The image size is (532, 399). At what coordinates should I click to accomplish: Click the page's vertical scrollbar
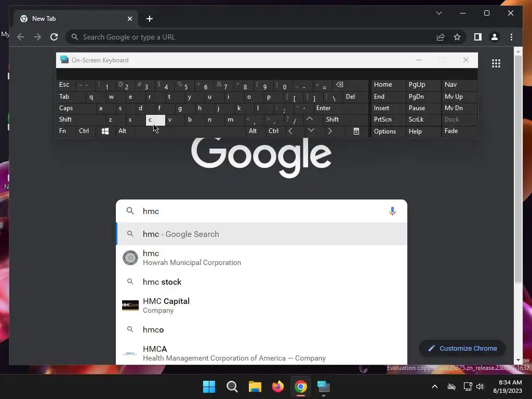[518, 169]
